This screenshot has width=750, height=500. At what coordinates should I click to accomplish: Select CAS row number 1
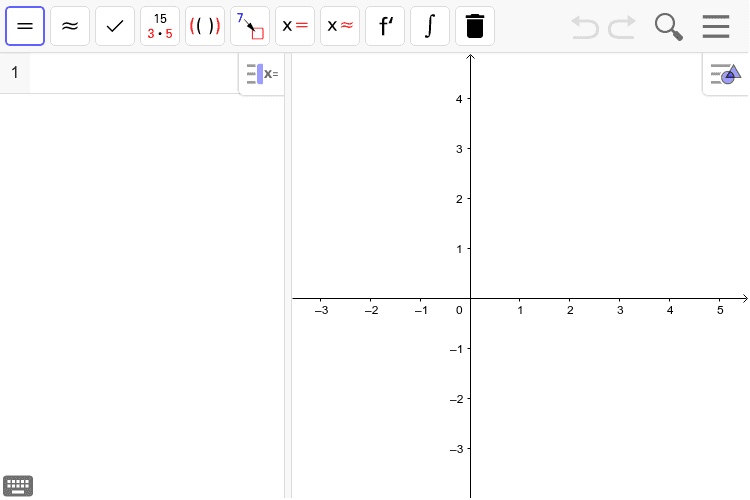(x=15, y=73)
